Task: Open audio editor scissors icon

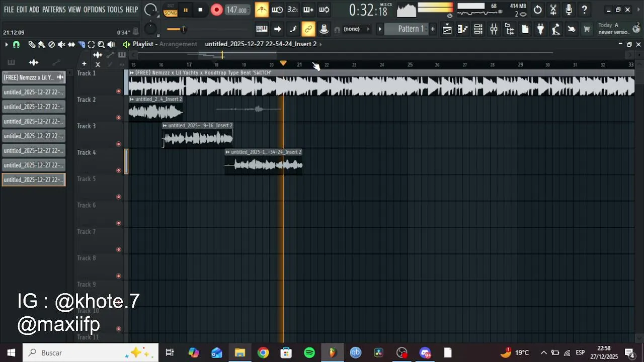Action: pos(553,10)
